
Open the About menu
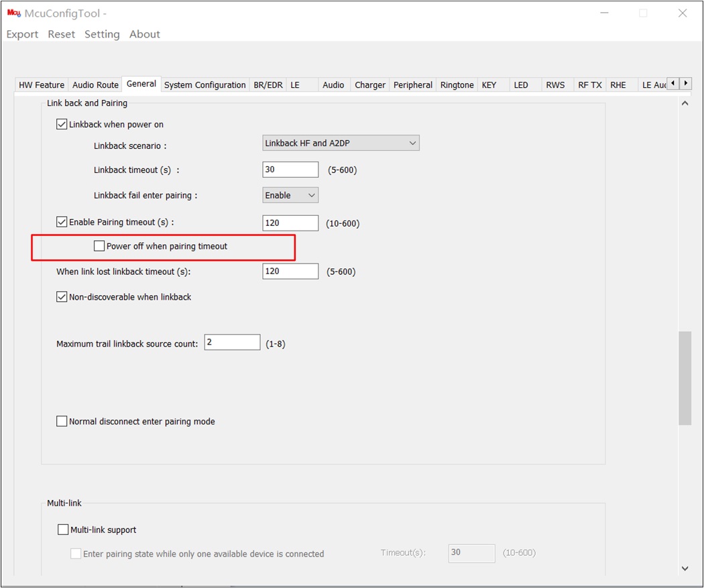(x=145, y=34)
